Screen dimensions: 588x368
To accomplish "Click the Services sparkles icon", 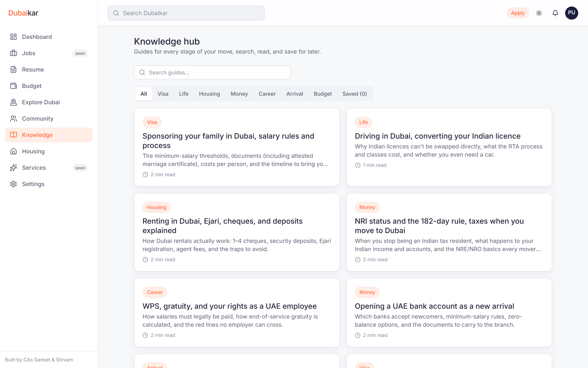I will [13, 167].
